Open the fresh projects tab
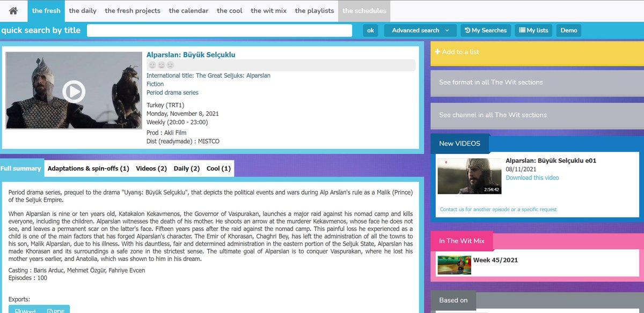The height and width of the screenshot is (313, 644). 133,11
